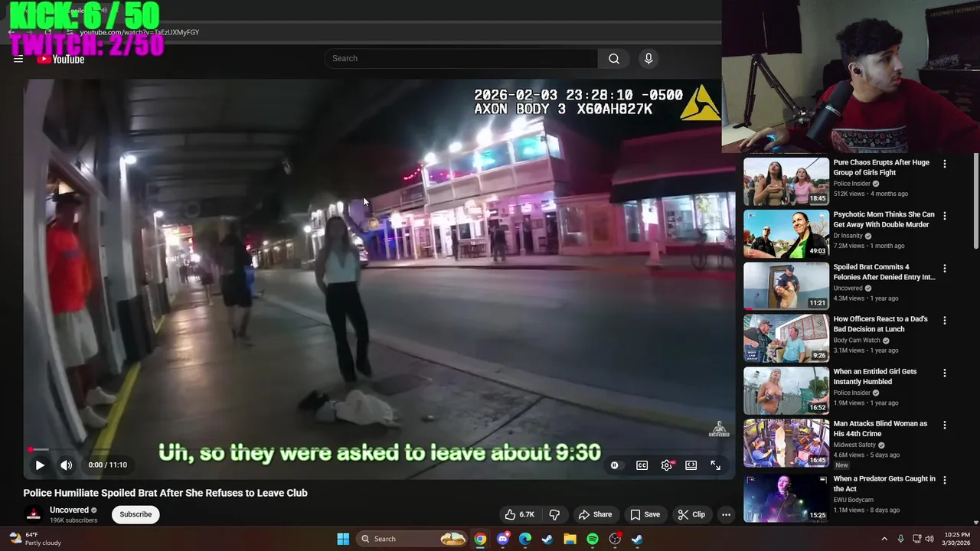Start voice search with microphone
This screenshot has height=551, width=980.
(x=648, y=58)
